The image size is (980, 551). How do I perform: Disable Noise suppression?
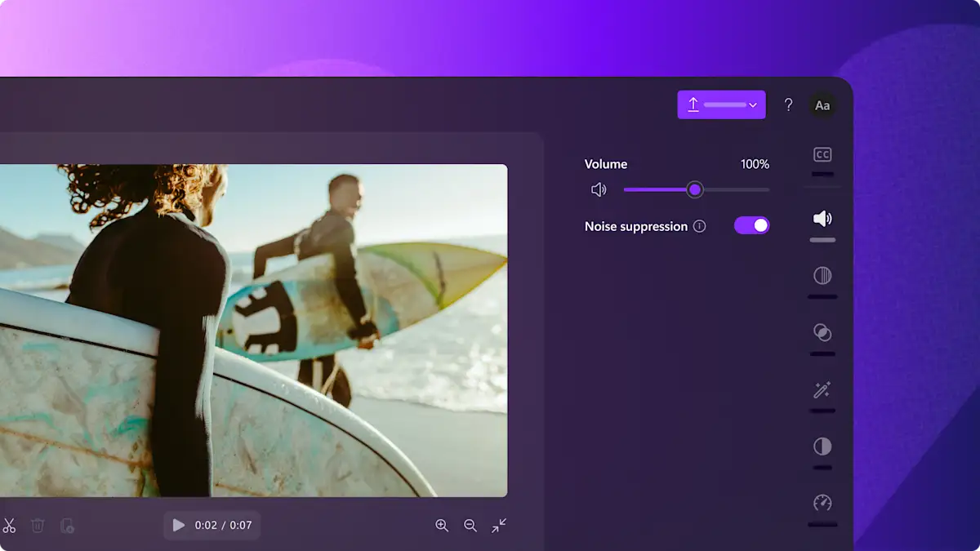[x=751, y=225]
